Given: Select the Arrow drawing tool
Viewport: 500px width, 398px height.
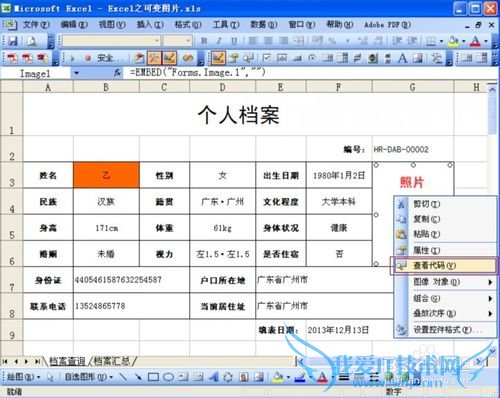Looking at the screenshot, I should pyautogui.click(x=138, y=377).
